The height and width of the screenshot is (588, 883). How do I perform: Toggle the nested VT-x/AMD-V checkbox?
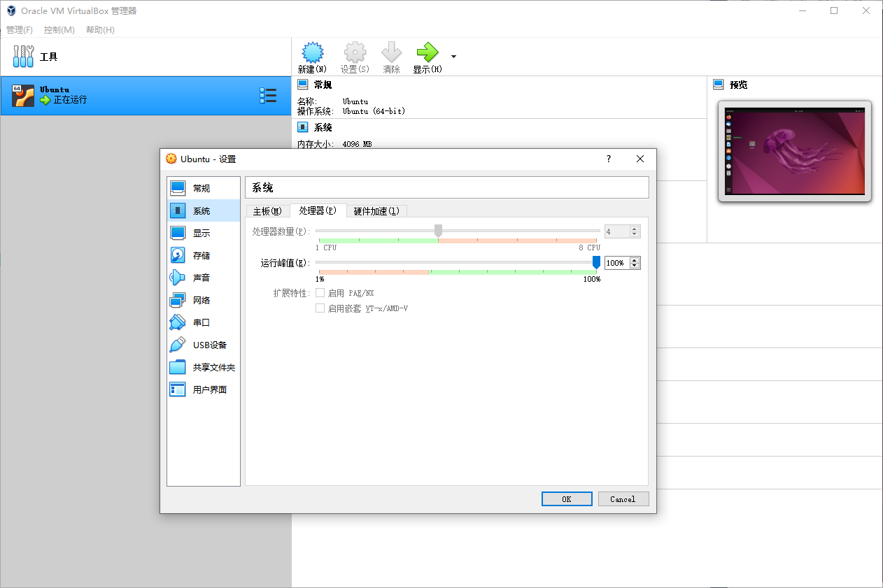coord(320,308)
